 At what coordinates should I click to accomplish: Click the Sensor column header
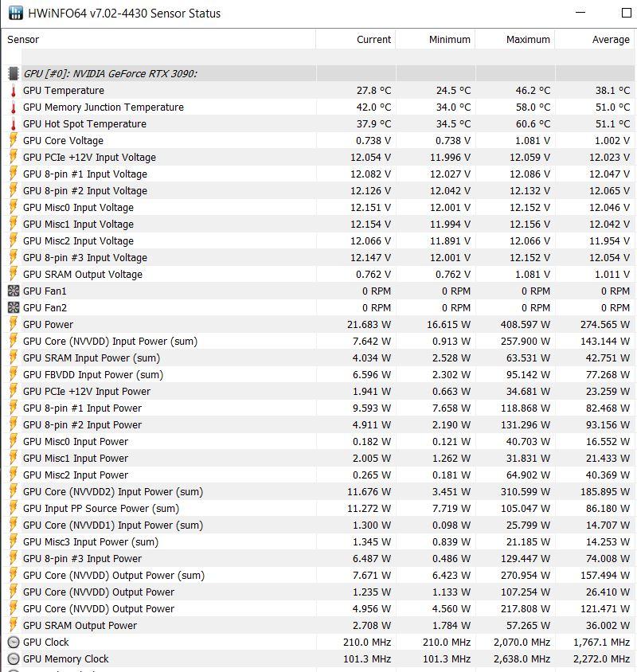[x=158, y=40]
